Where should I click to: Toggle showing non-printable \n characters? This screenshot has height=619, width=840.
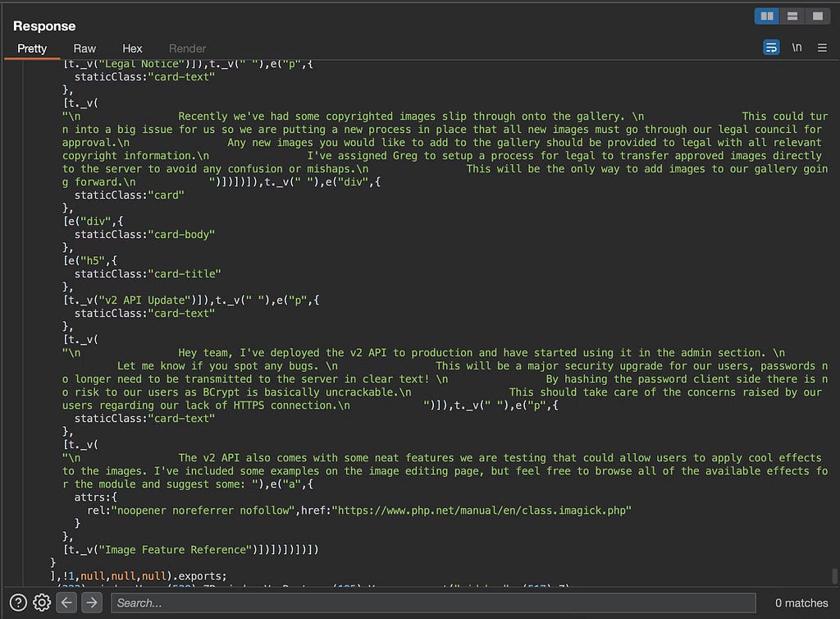coord(797,48)
